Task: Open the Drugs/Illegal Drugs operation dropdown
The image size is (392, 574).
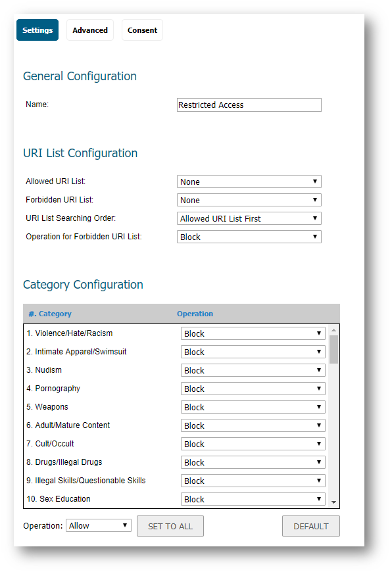Action: (x=253, y=462)
